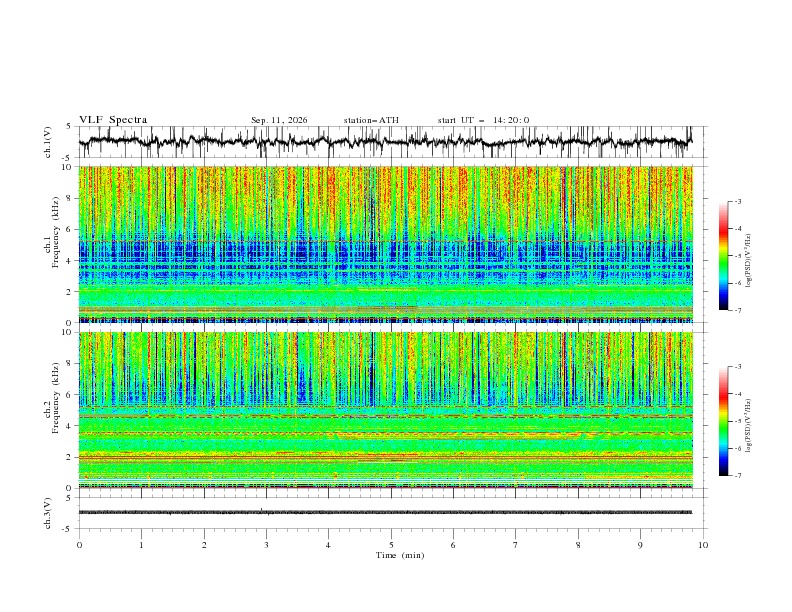The width and height of the screenshot is (792, 612).
Task: Click the Sep. 11, 2026 date label
Action: tap(279, 120)
